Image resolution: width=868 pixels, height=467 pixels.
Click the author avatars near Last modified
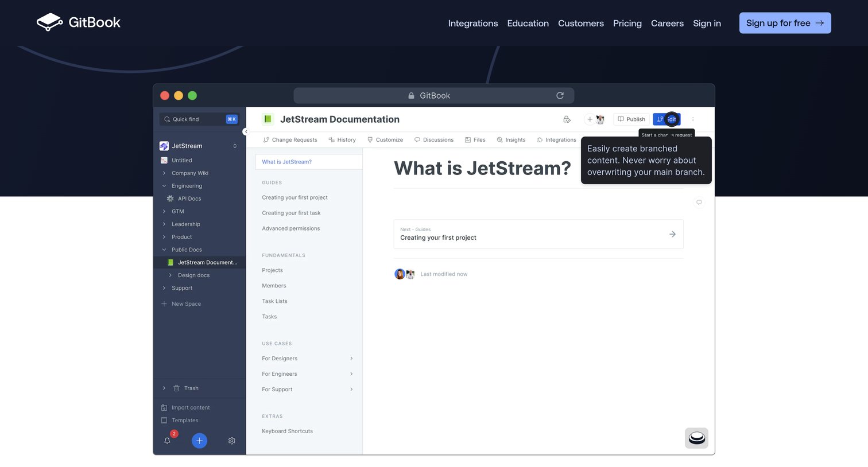[405, 274]
